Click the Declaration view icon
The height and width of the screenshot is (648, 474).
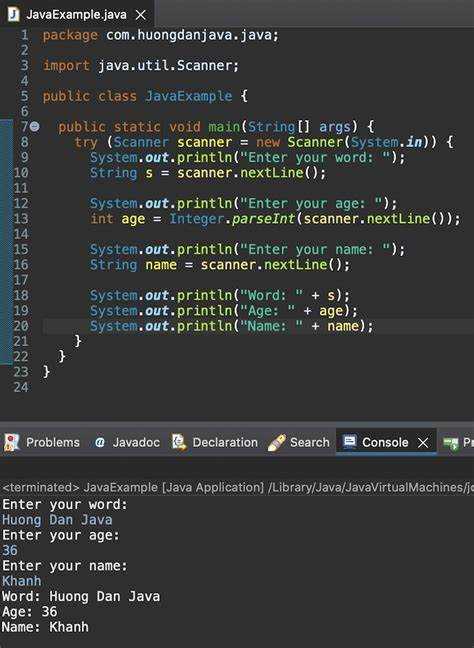point(179,442)
